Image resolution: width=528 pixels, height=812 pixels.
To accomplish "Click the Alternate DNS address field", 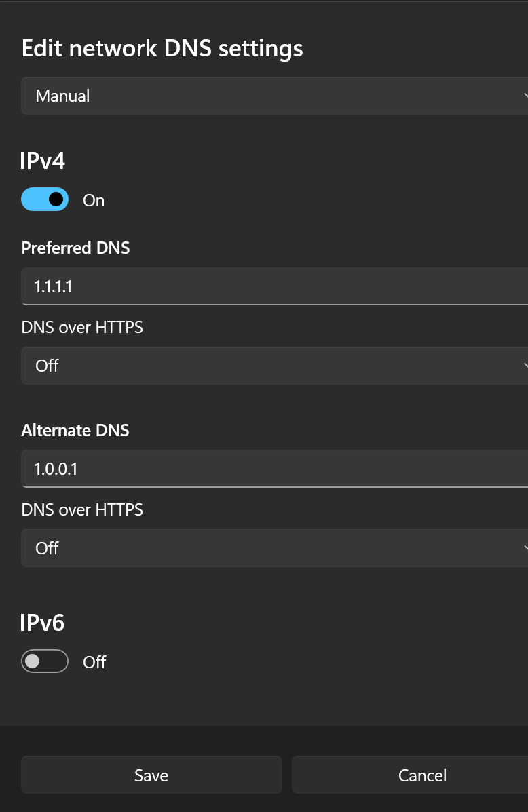I will [271, 469].
